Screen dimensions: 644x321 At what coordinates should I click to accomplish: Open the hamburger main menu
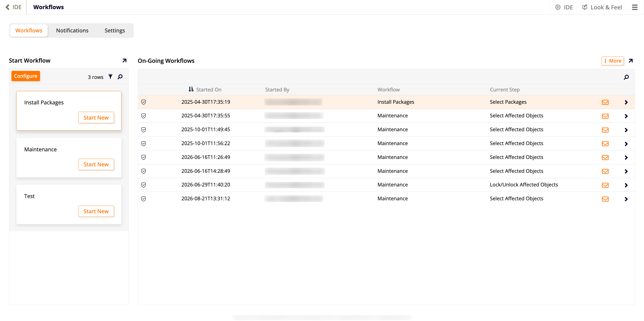tap(635, 7)
